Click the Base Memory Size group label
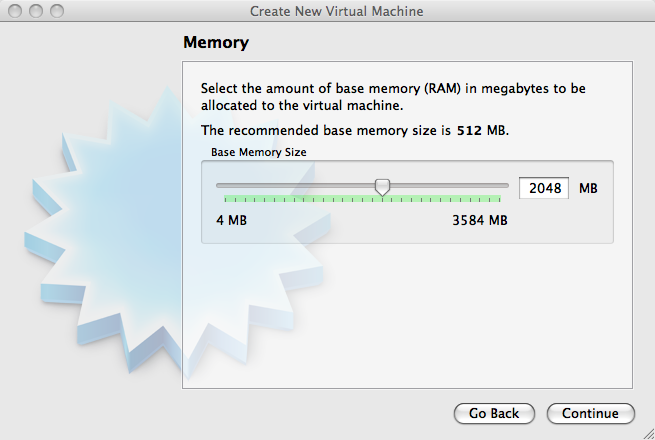Viewport: 655px width, 440px height. pyautogui.click(x=258, y=152)
